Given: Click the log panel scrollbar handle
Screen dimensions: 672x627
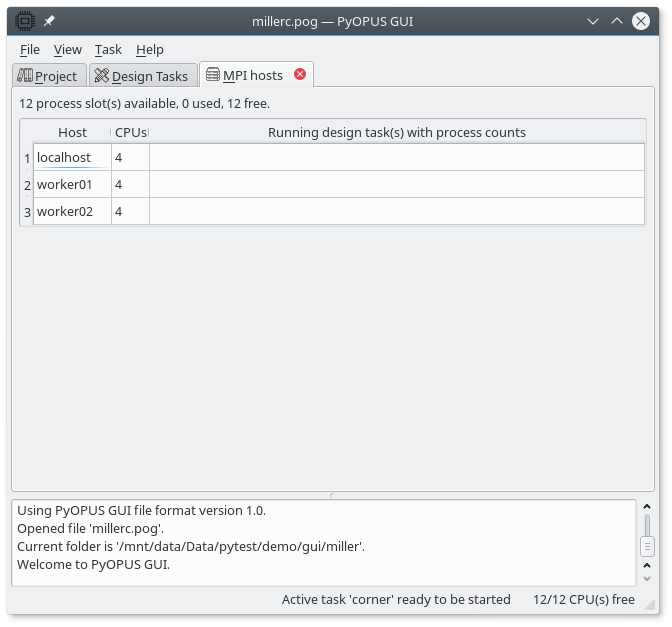Looking at the screenshot, I should [647, 546].
